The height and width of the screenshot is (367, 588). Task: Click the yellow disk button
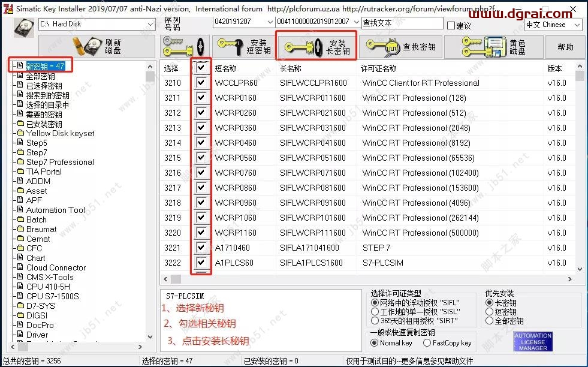493,47
